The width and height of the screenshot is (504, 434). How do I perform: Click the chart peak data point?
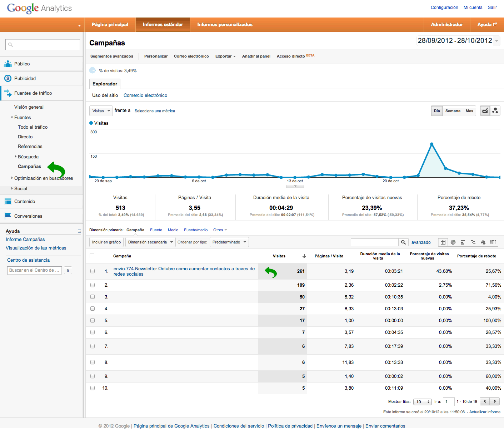432,144
